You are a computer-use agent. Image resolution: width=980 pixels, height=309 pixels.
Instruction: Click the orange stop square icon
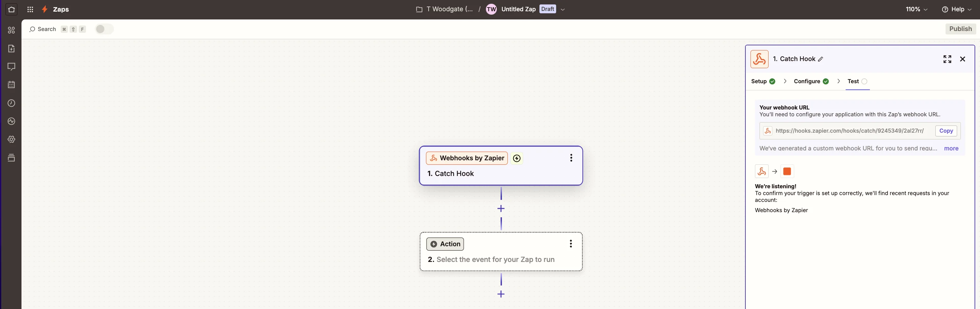coord(787,172)
